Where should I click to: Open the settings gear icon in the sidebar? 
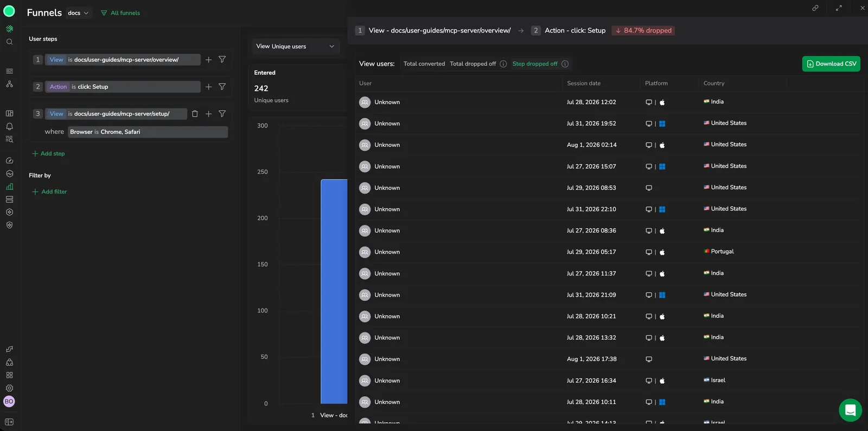point(9,388)
